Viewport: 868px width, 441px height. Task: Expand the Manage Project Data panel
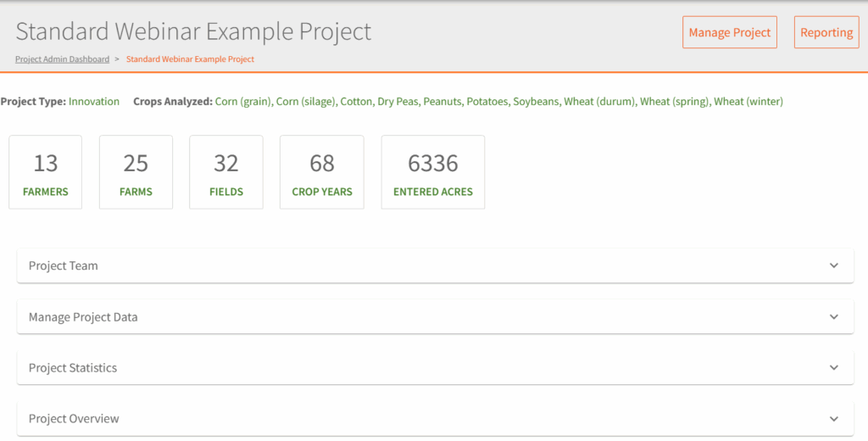(83, 317)
